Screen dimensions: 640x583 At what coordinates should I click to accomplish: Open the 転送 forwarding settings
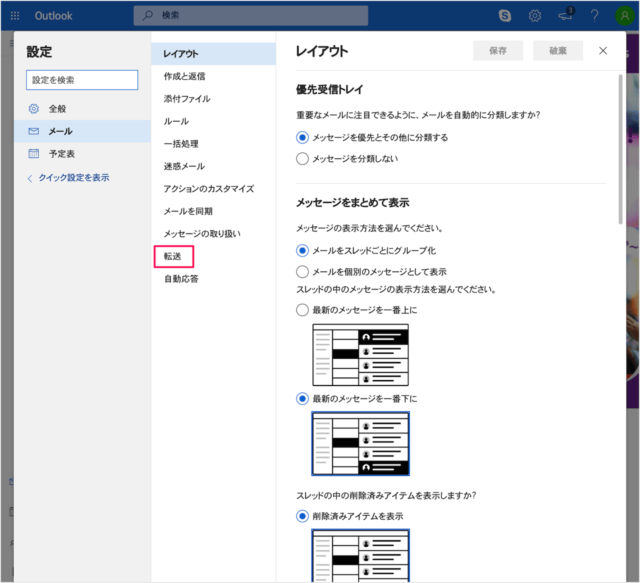click(173, 256)
